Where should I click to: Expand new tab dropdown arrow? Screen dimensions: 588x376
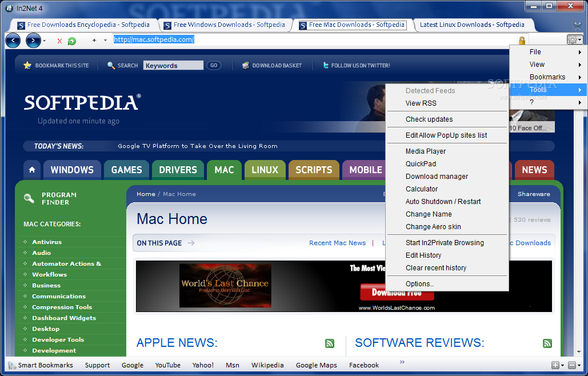[105, 41]
